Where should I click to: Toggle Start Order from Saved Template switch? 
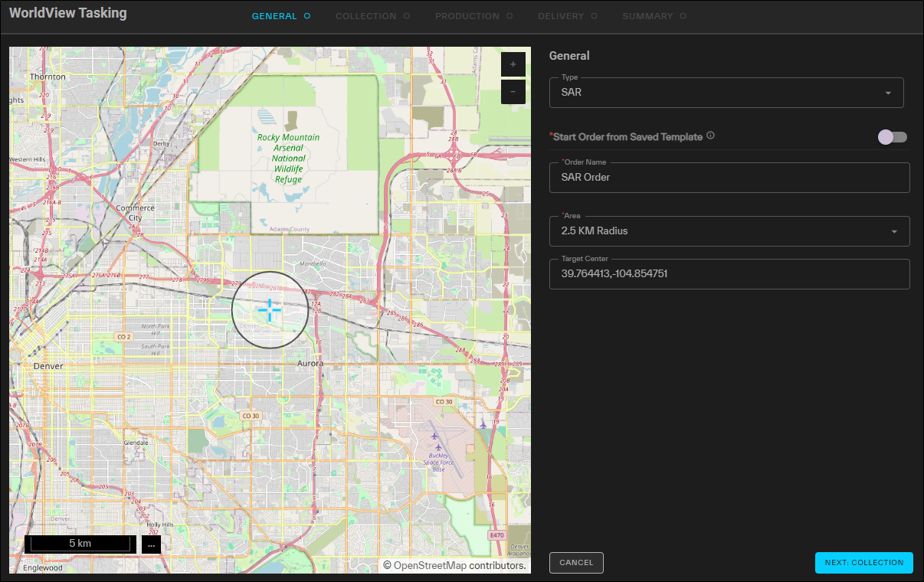point(893,137)
